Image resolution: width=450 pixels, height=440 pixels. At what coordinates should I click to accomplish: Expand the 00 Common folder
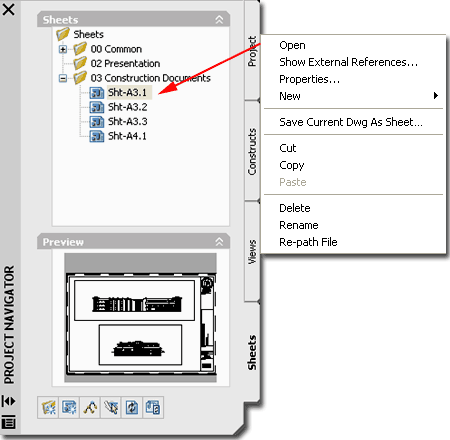coord(63,49)
